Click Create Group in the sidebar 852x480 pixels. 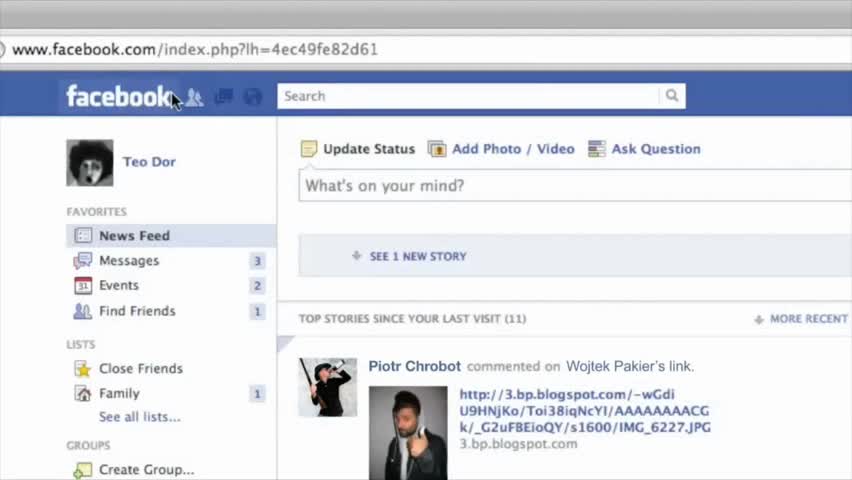tap(146, 470)
